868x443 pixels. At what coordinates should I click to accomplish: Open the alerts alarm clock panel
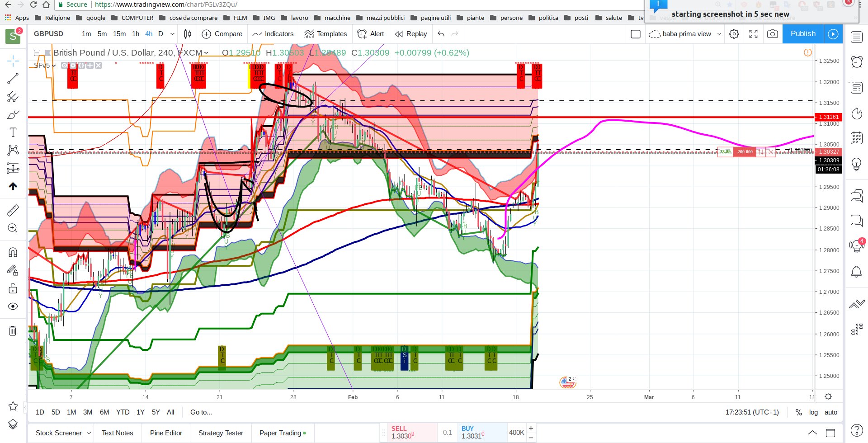click(x=857, y=61)
